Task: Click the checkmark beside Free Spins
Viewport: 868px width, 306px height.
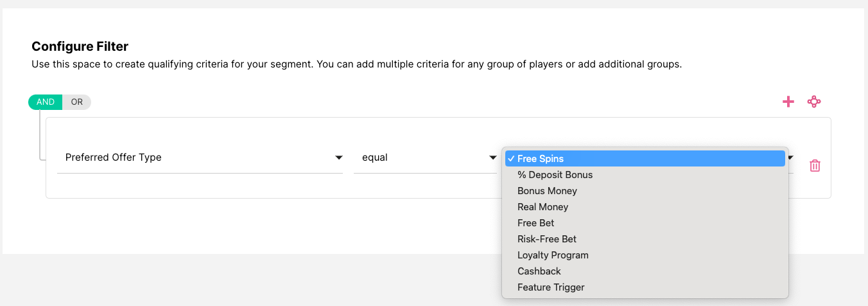Action: [x=510, y=159]
